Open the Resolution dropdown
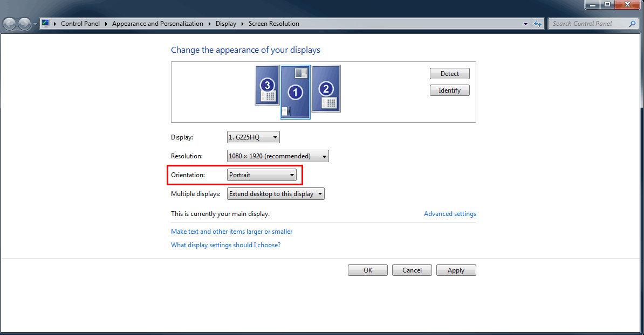 [278, 156]
